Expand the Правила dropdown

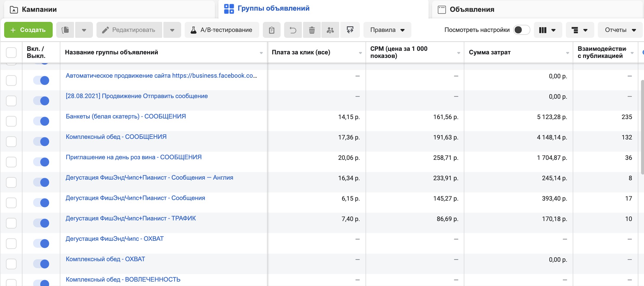(x=387, y=30)
